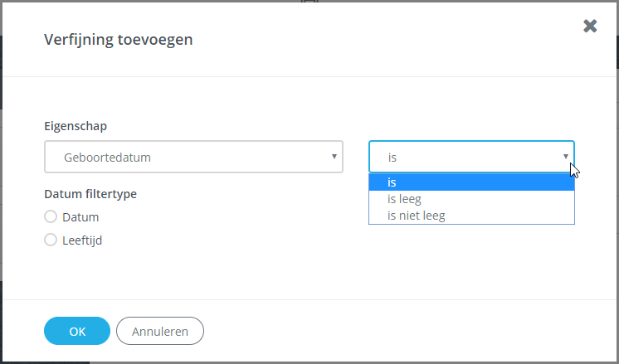Choose 'is leeg' from the list
This screenshot has width=619, height=364.
click(471, 199)
